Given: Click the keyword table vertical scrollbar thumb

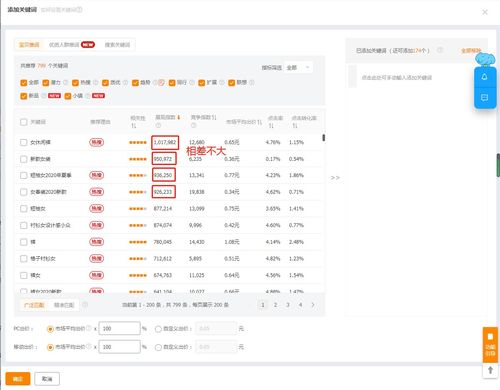Looking at the screenshot, I should pyautogui.click(x=323, y=138).
